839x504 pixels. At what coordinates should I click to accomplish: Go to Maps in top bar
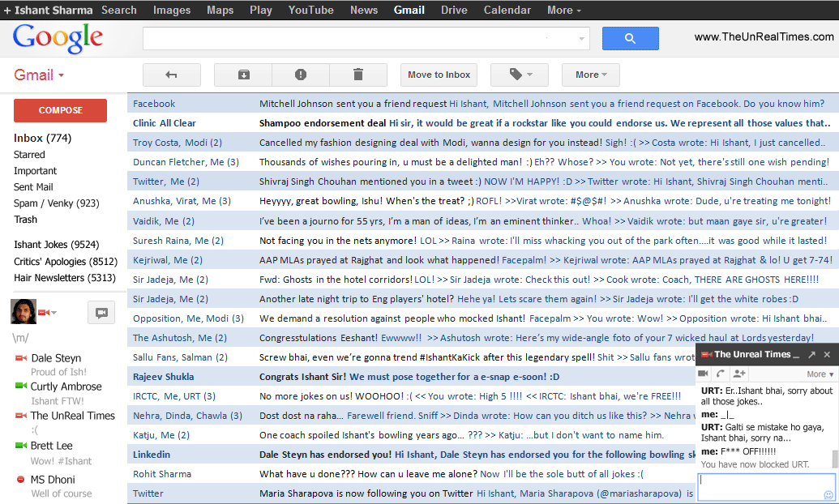pyautogui.click(x=220, y=11)
